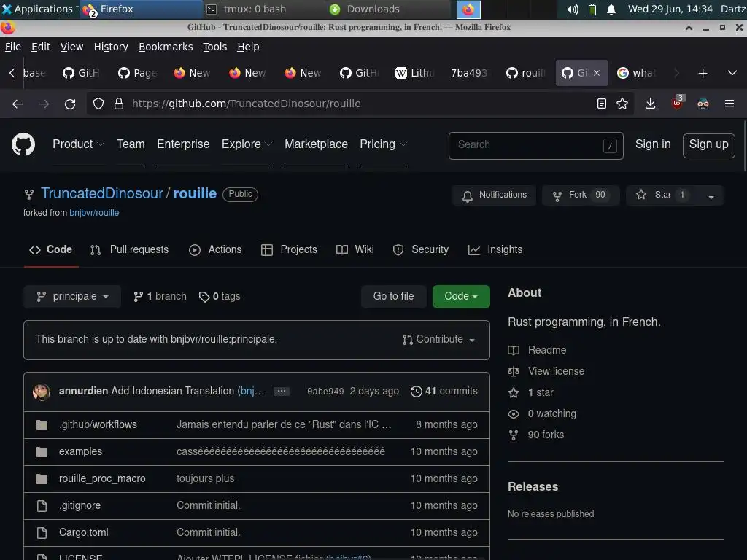
Task: Open the uBlock extension icon with badge
Action: (677, 103)
